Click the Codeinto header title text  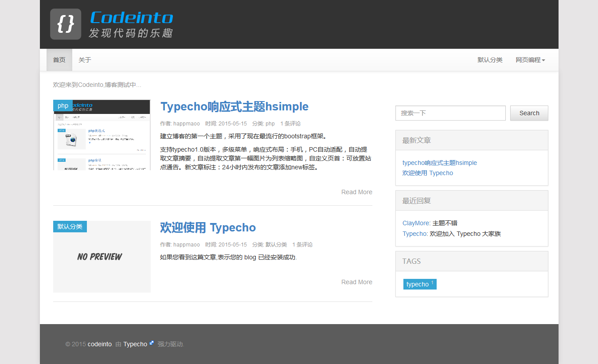pyautogui.click(x=131, y=18)
